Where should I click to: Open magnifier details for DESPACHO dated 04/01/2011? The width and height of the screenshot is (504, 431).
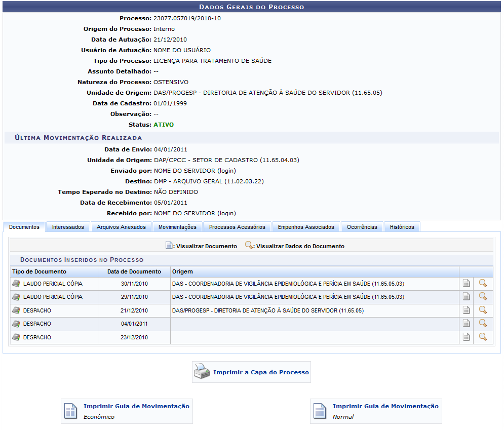click(483, 323)
